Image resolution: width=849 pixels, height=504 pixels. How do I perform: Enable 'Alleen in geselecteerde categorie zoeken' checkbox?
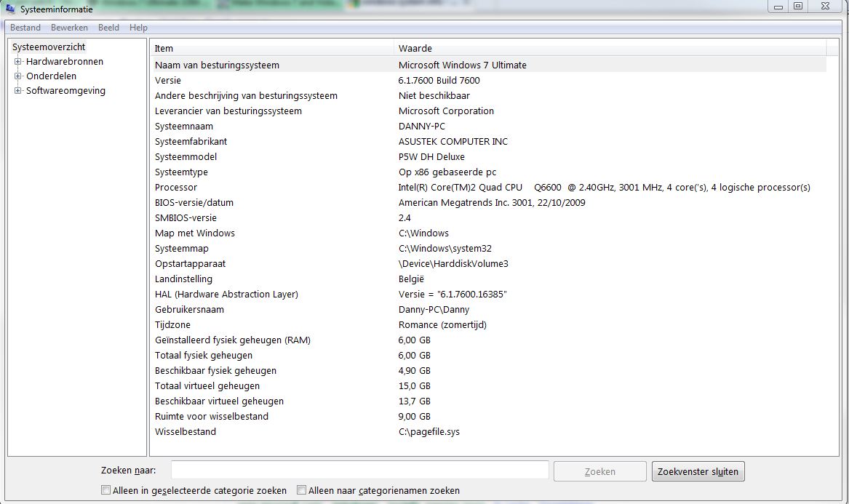pos(106,490)
